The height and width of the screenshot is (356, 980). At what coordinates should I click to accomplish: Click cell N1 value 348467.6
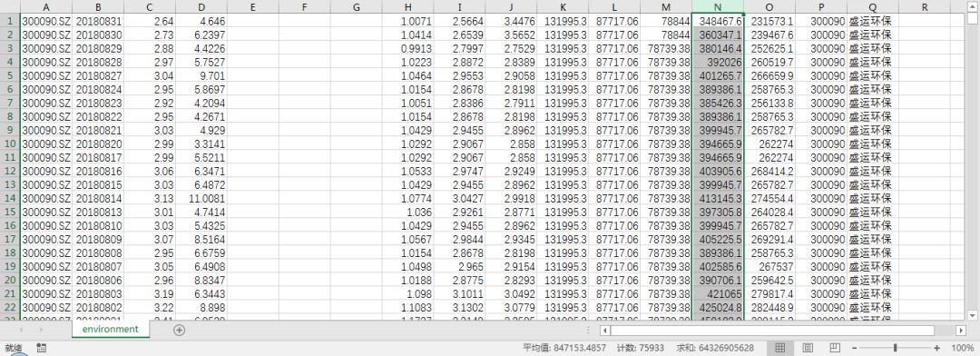(718, 21)
